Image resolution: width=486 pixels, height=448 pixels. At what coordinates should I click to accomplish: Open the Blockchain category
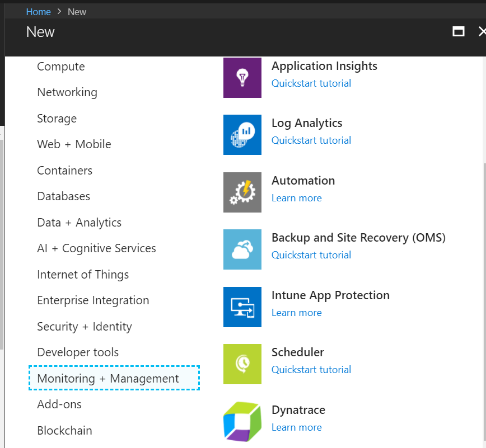pyautogui.click(x=64, y=430)
